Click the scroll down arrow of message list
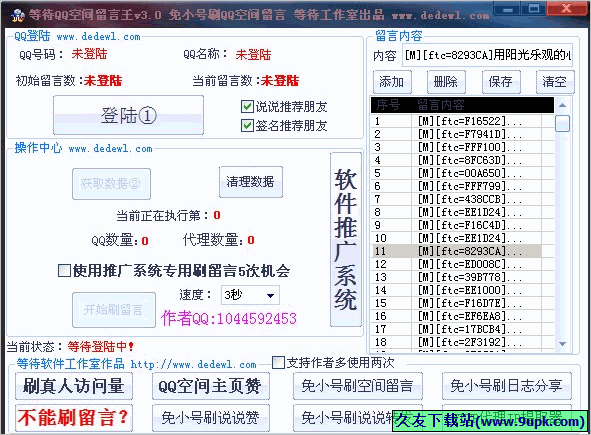The image size is (591, 435). (562, 344)
